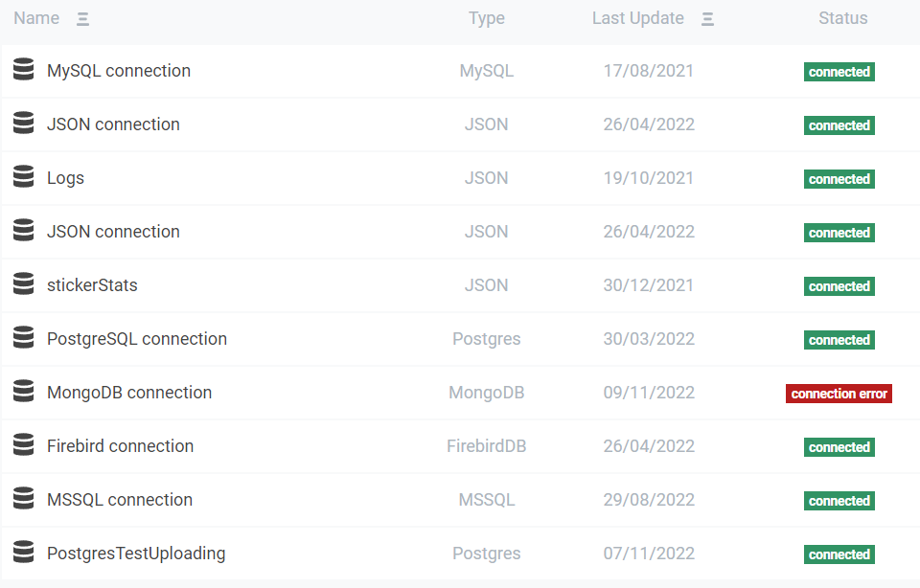Screen dimensions: 920x588
Task: Open the Last Update column filter menu icon
Action: click(x=707, y=19)
